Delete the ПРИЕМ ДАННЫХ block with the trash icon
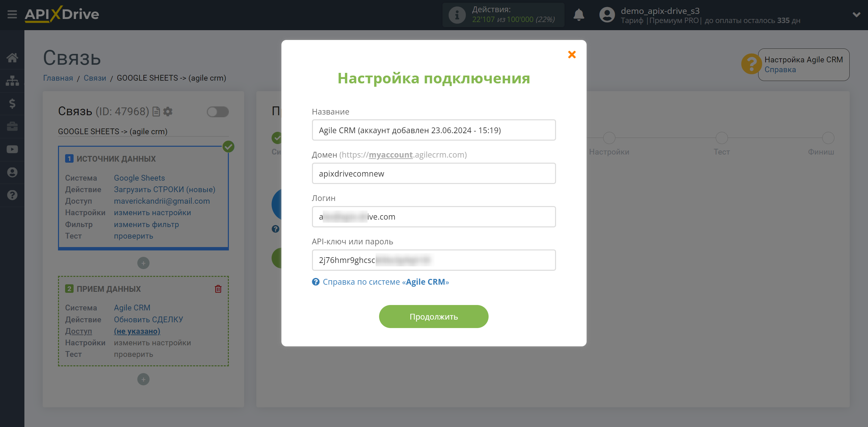The height and width of the screenshot is (427, 868). point(218,289)
